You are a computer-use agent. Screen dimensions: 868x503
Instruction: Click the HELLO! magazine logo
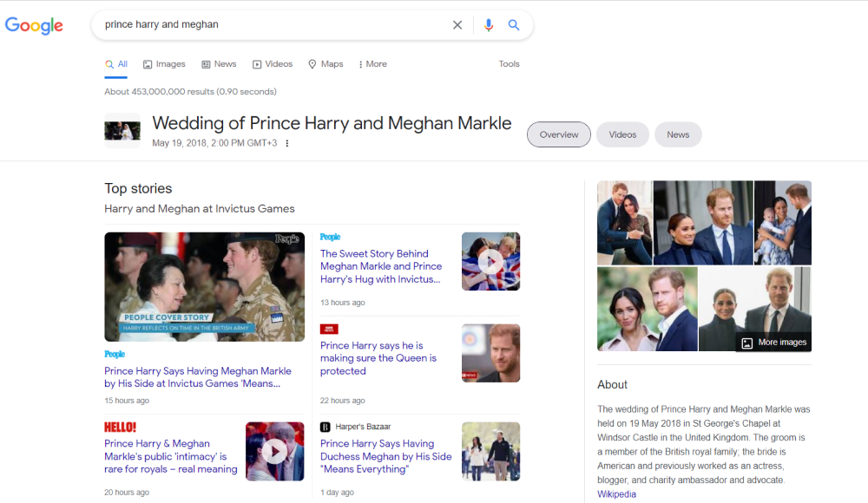120,428
